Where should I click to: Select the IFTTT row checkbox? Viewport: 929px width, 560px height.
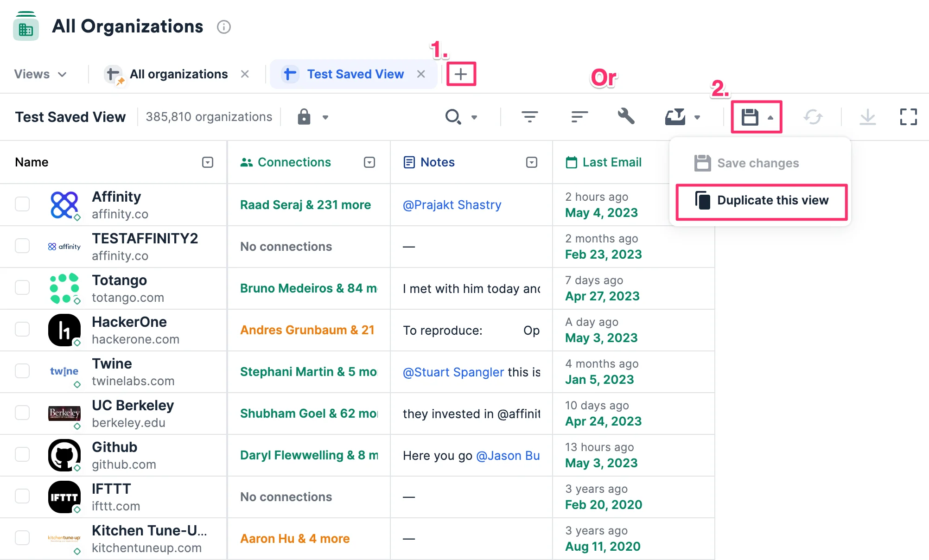22,496
